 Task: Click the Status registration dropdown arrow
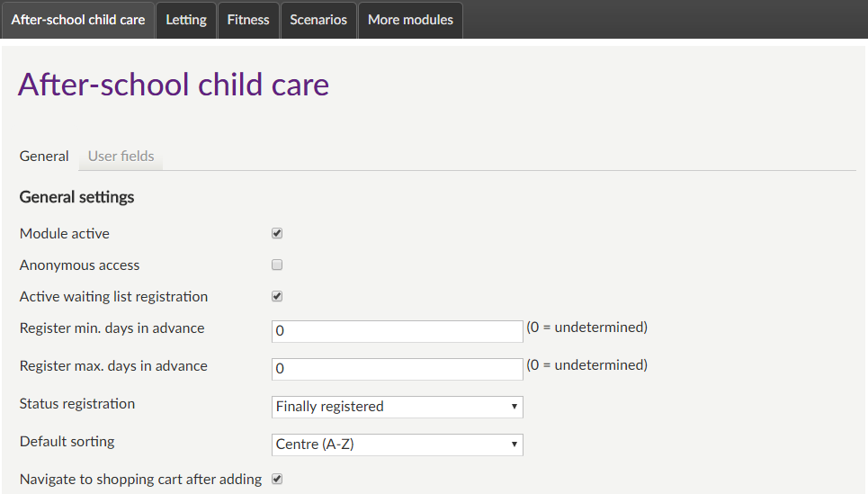pos(514,407)
